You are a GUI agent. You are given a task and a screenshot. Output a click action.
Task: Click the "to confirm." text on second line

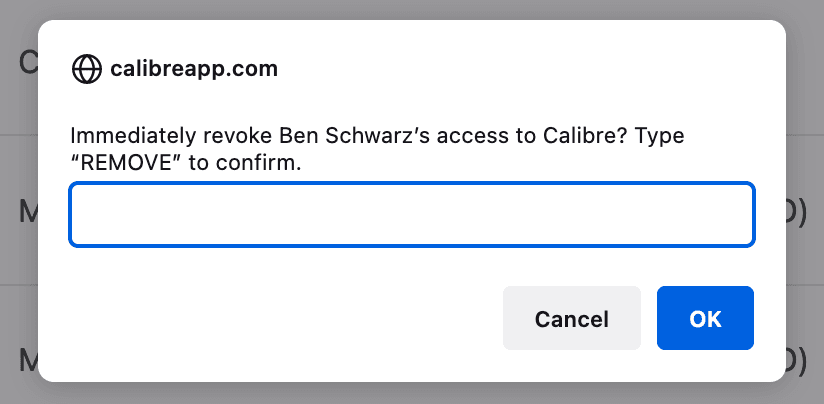245,163
